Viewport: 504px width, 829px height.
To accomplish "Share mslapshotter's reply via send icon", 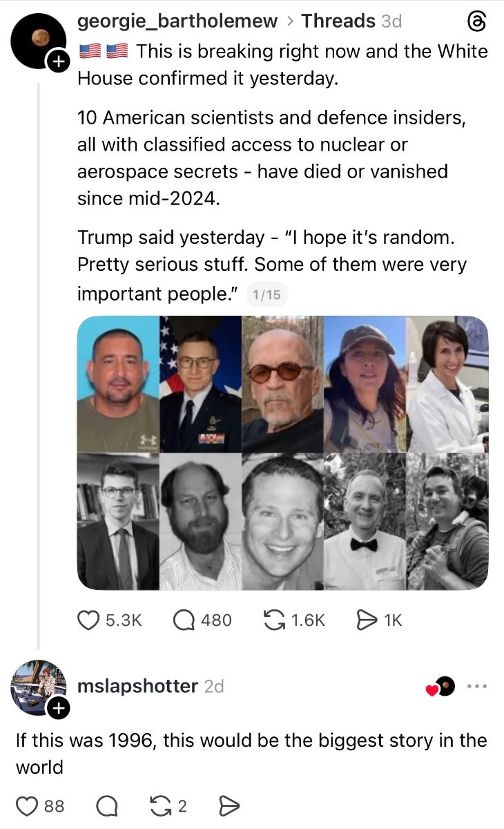I will tap(229, 806).
